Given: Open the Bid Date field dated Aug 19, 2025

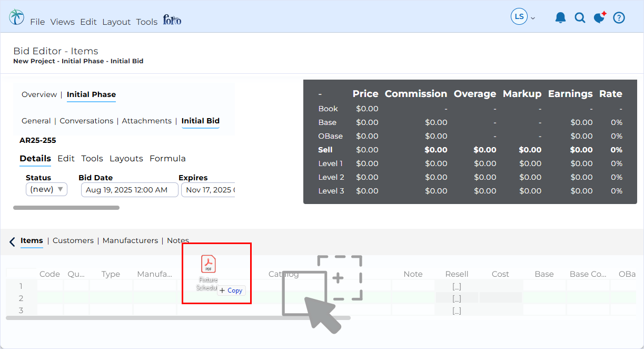Looking at the screenshot, I should click(129, 189).
